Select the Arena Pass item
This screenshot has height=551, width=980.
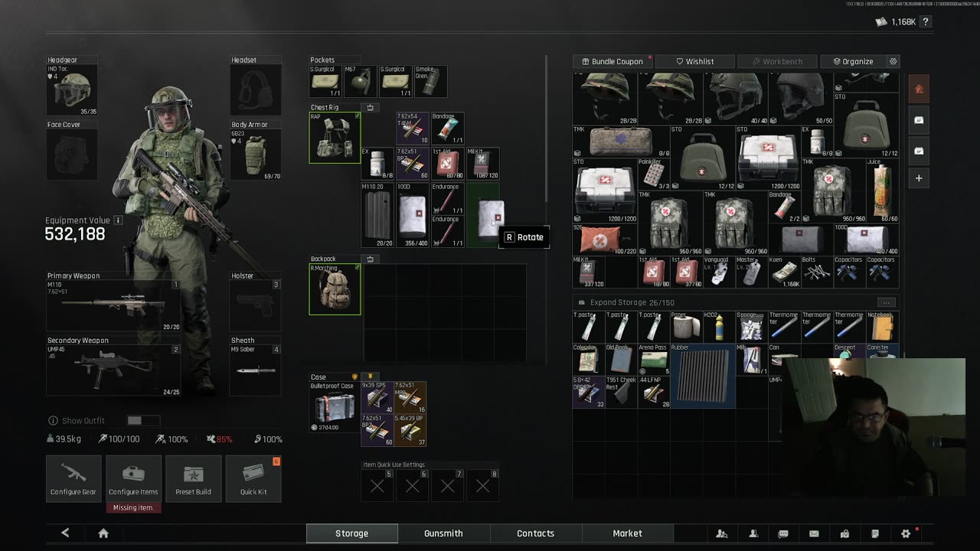654,359
